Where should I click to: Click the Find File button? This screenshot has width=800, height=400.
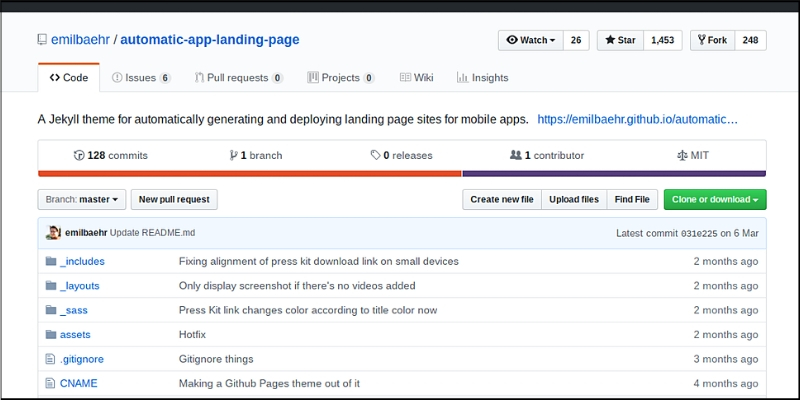[632, 199]
